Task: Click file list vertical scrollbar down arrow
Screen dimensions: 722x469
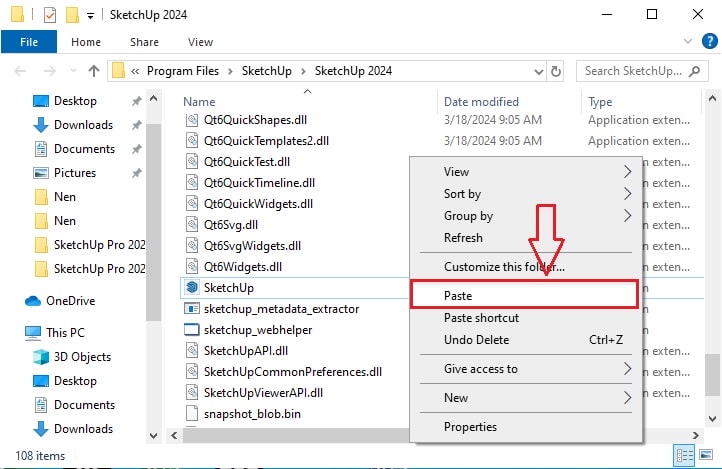Action: (x=712, y=419)
